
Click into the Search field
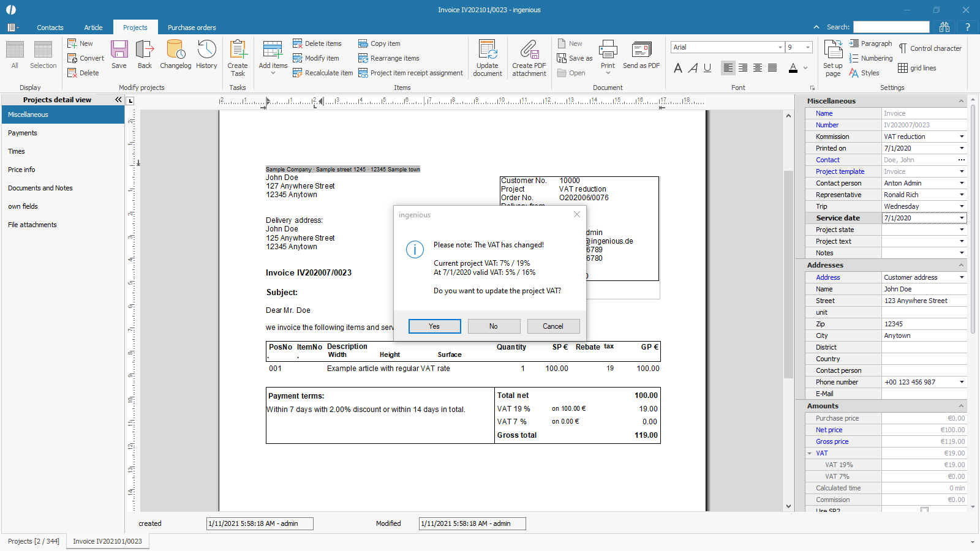[x=891, y=27]
